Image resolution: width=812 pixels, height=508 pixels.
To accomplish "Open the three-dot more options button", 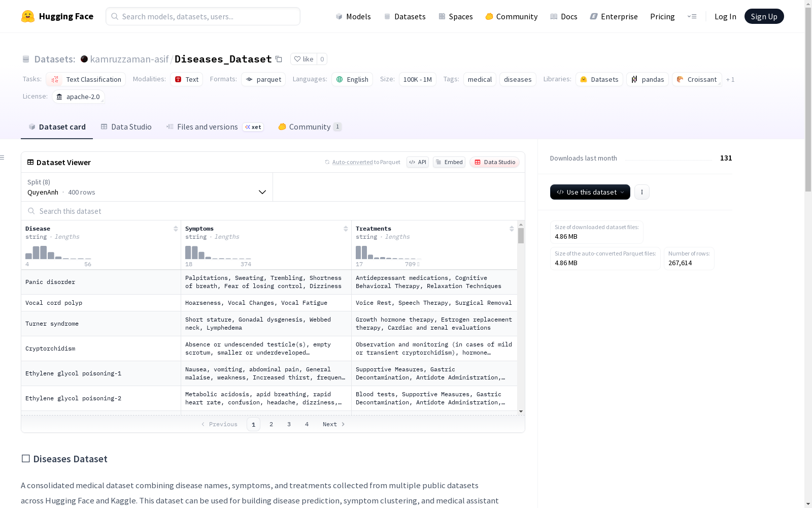I will (642, 192).
